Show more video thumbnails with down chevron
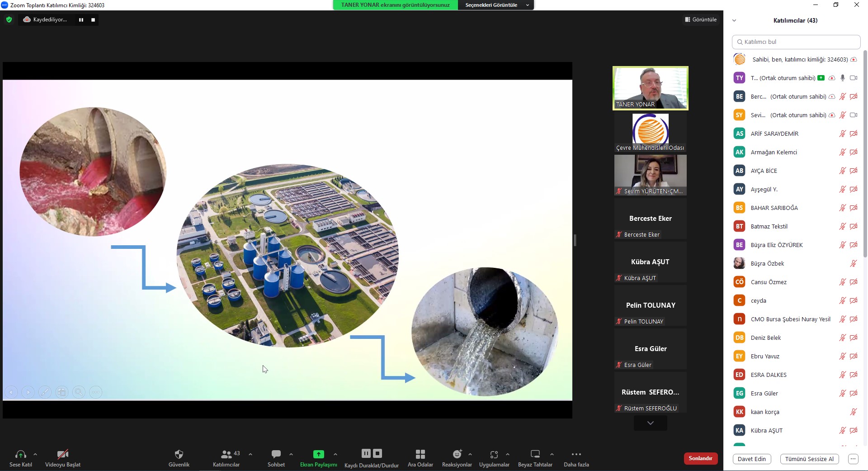The width and height of the screenshot is (868, 471). click(650, 423)
